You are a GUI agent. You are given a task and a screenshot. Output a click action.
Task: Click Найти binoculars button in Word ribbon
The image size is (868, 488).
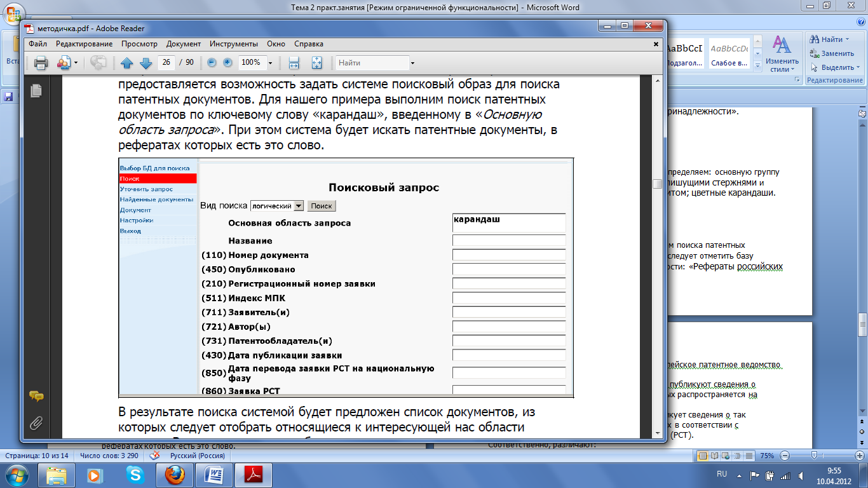click(827, 39)
